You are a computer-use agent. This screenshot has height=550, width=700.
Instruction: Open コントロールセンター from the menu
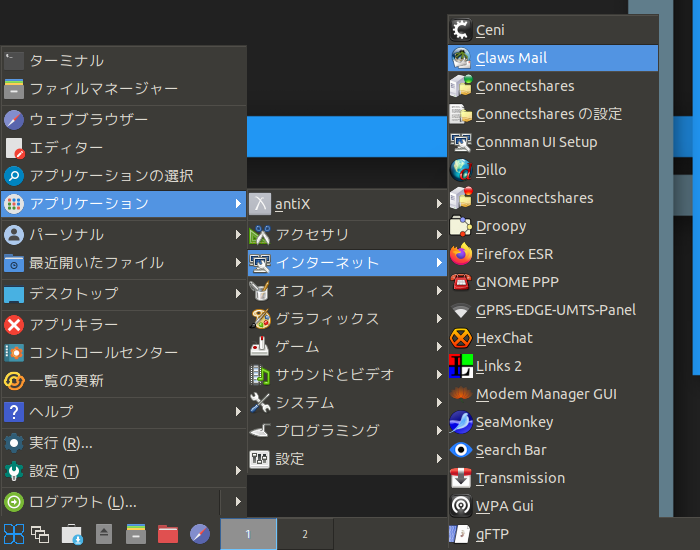tap(124, 353)
